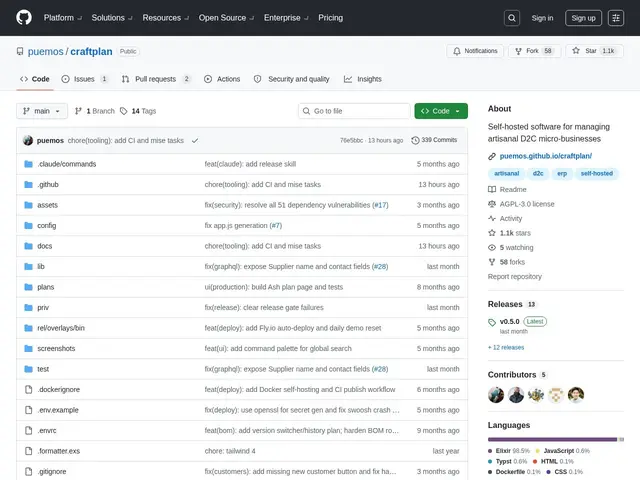Expand the Resources menu

[x=165, y=18]
